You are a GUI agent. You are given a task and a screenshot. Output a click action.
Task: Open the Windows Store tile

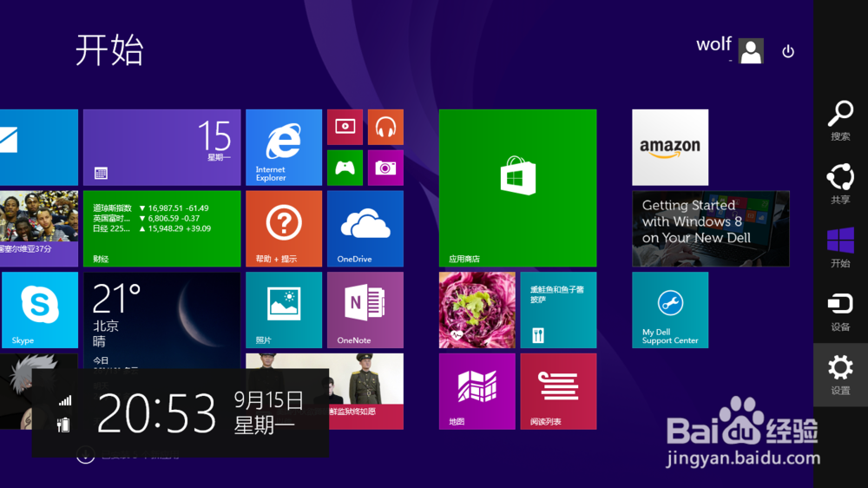pyautogui.click(x=517, y=188)
